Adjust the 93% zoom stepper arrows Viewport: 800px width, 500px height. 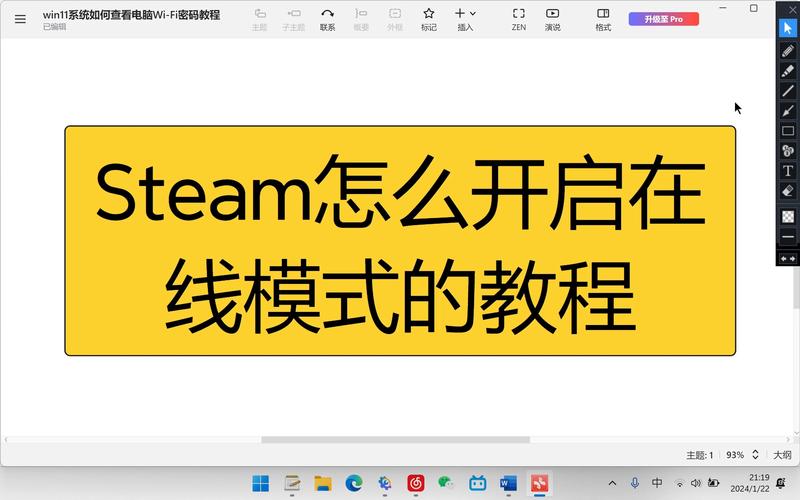755,455
